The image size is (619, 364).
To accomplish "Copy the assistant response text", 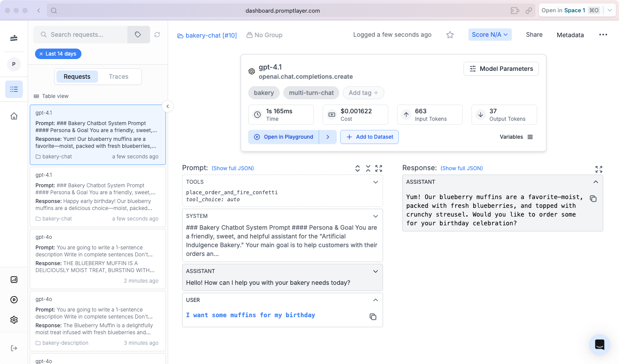I will pyautogui.click(x=593, y=199).
